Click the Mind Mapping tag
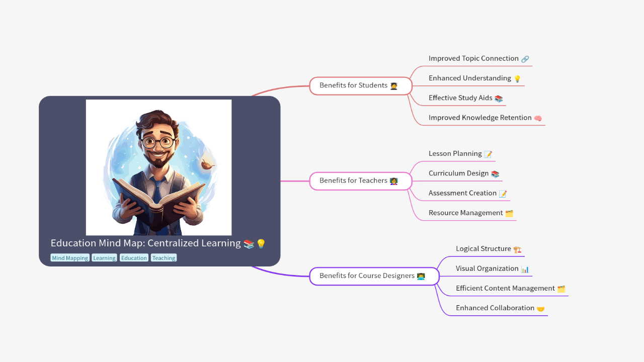Screen dimensions: 644x362 point(70,258)
